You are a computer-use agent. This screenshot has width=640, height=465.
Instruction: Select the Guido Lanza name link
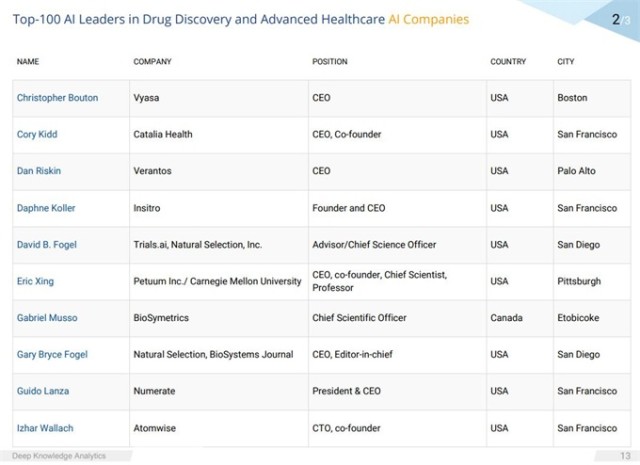tap(40, 391)
